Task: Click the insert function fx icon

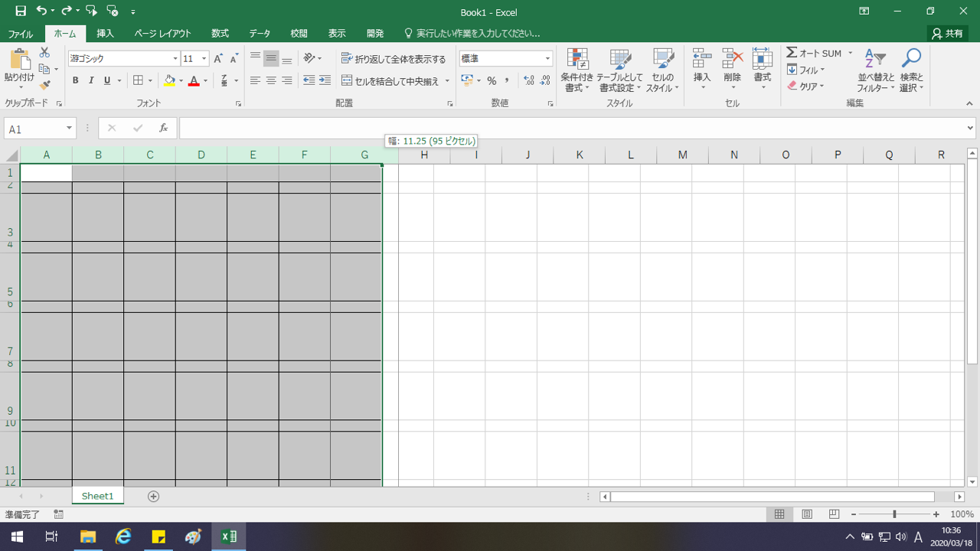Action: pos(163,129)
